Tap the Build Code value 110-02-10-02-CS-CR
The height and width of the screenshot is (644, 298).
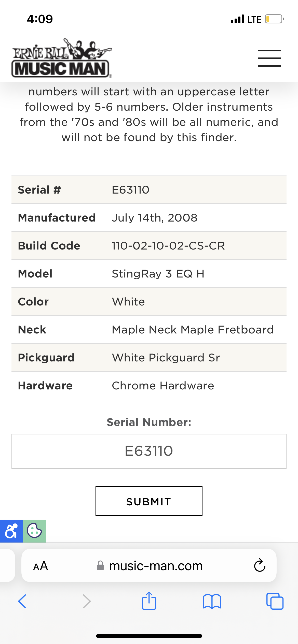pos(168,246)
